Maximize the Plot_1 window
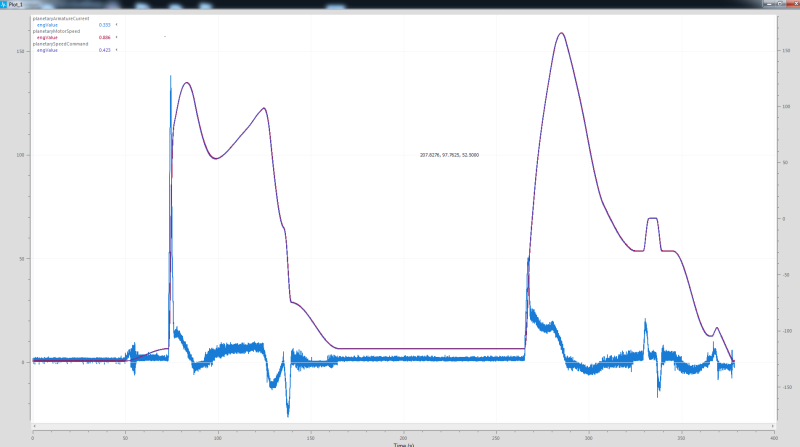800x447 pixels. [x=780, y=4]
